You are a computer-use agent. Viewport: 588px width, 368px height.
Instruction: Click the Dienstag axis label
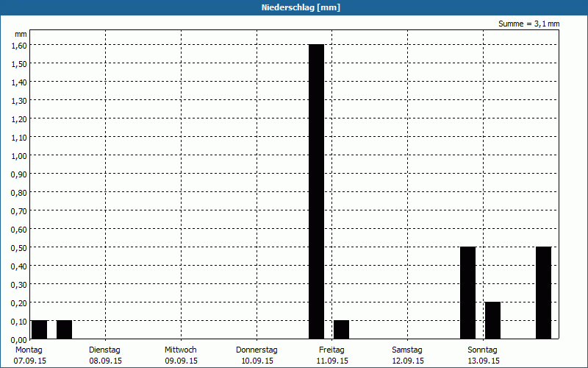(104, 350)
